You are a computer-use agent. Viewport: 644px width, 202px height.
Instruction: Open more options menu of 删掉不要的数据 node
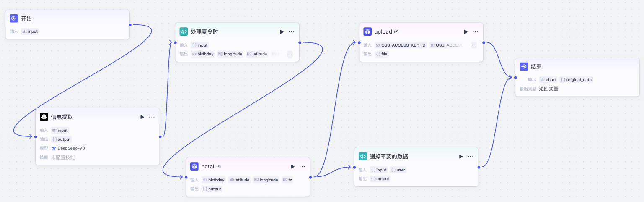(471, 156)
